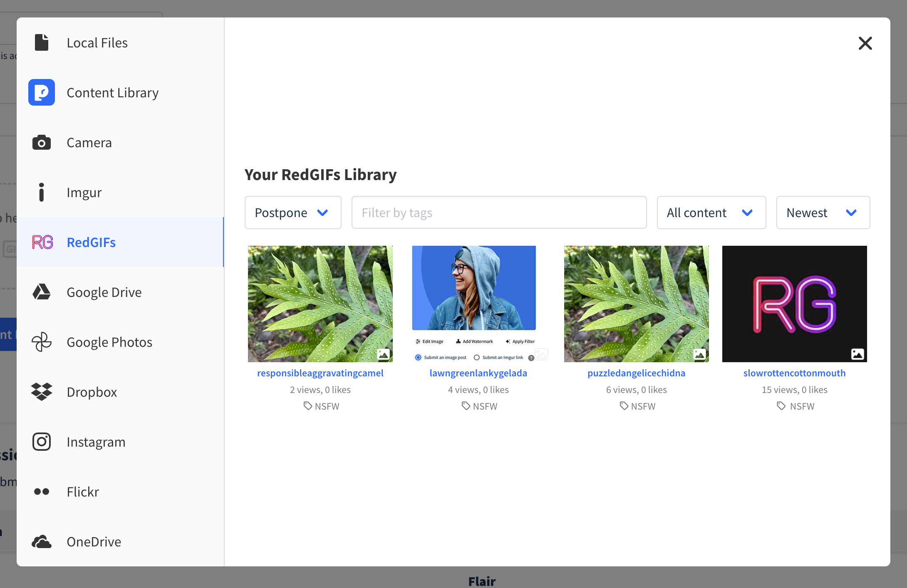The height and width of the screenshot is (588, 907).
Task: Click the tag icon under responsibleaggravatingcamel
Action: coord(308,406)
